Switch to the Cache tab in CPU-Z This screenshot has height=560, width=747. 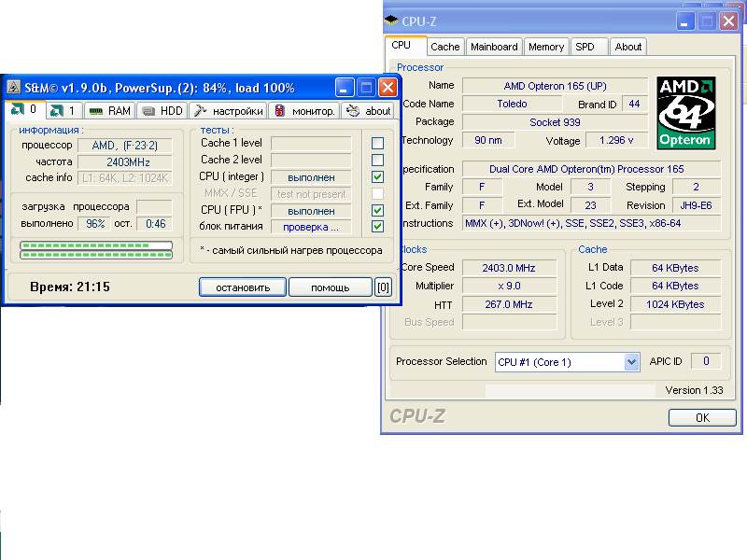pyautogui.click(x=445, y=47)
